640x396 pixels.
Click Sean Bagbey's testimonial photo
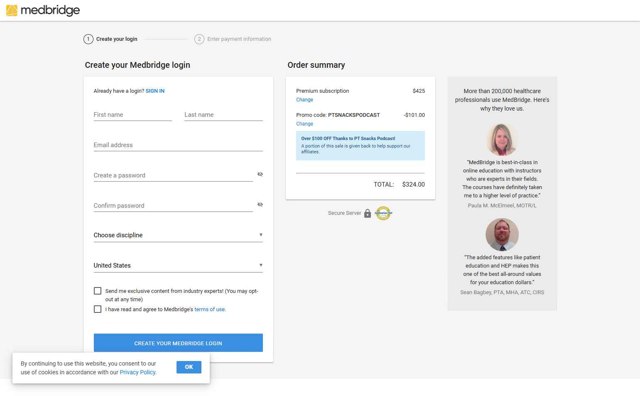(x=502, y=234)
